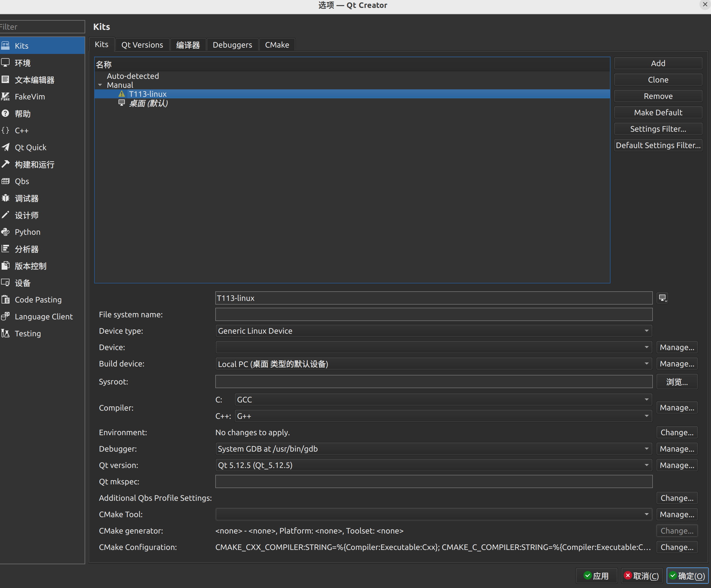
Task: Open Default Settings Filter... dialog
Action: click(658, 145)
